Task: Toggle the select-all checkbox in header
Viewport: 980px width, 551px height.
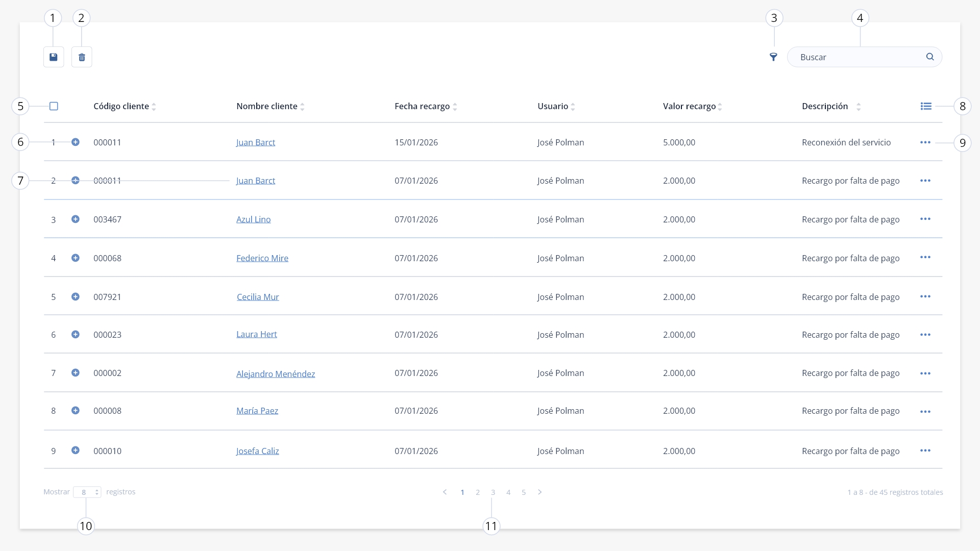Action: click(54, 106)
